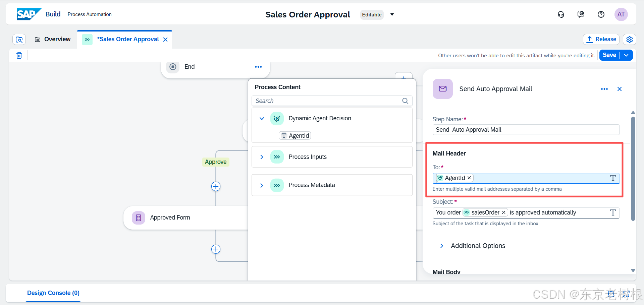644x305 pixels.
Task: Click the scroll down arrow in properties panel
Action: (633, 270)
